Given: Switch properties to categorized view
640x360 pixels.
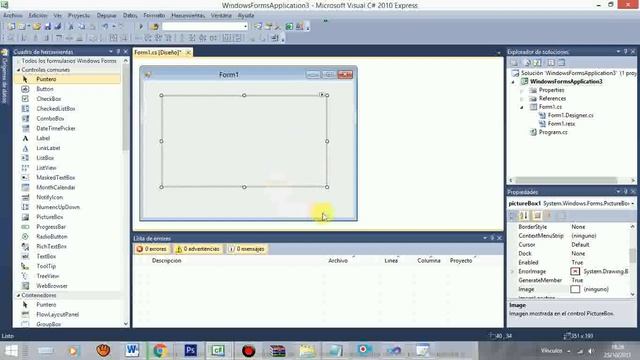Looking at the screenshot, I should pos(513,216).
